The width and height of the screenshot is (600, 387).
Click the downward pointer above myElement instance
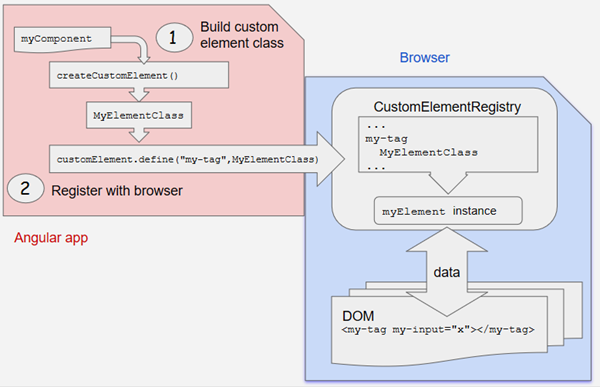pos(448,183)
